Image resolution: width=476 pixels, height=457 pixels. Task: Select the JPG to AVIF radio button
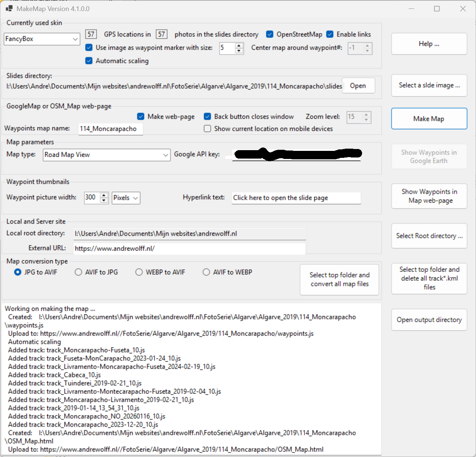pyautogui.click(x=18, y=272)
